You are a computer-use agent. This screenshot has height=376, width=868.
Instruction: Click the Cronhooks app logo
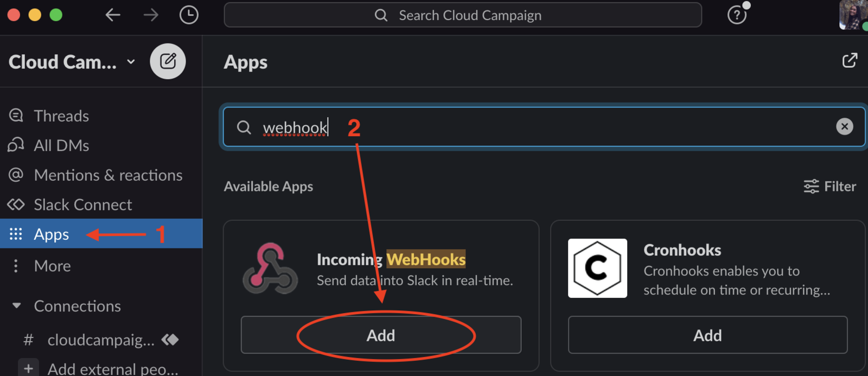[x=597, y=268]
